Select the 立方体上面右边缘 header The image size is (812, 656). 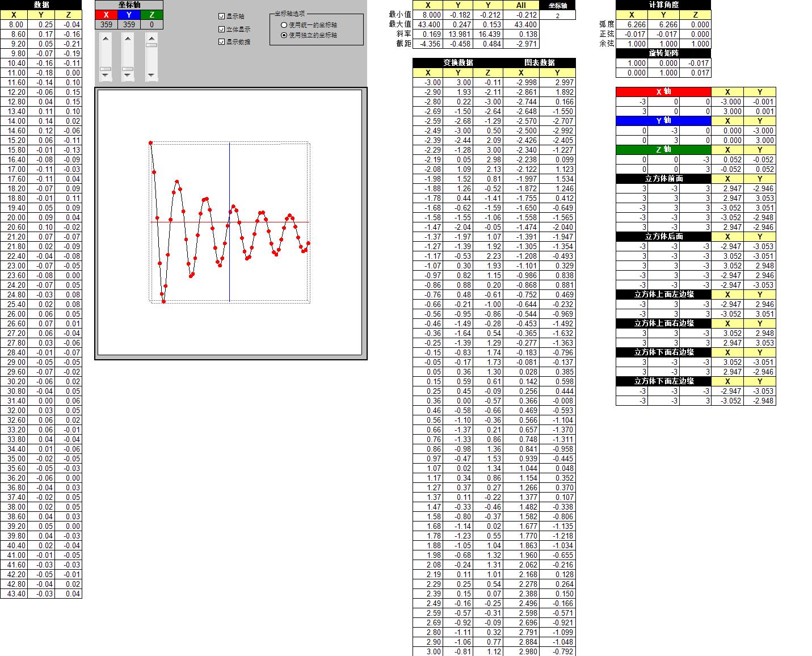[663, 323]
